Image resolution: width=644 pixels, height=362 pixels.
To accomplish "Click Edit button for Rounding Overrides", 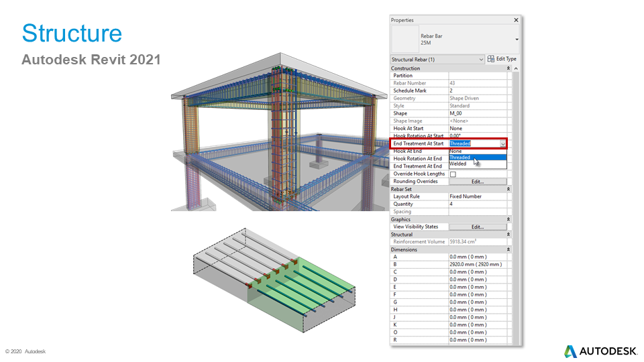I will point(477,182).
